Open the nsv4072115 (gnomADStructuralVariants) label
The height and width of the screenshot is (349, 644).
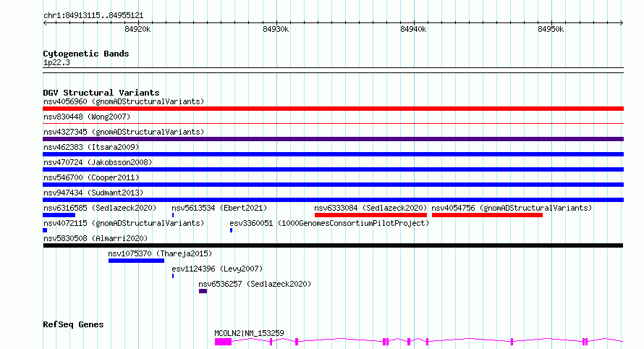point(124,223)
